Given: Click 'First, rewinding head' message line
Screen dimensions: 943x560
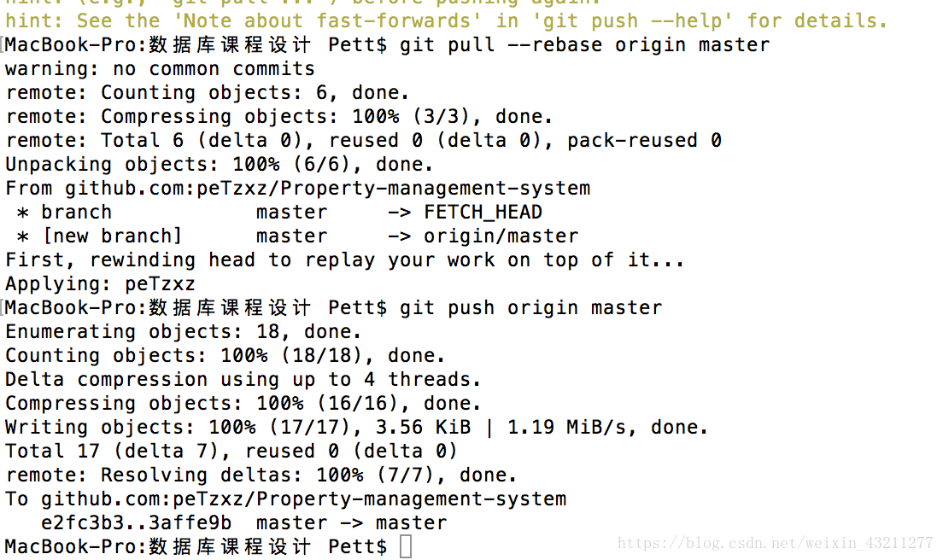Looking at the screenshot, I should (x=344, y=260).
